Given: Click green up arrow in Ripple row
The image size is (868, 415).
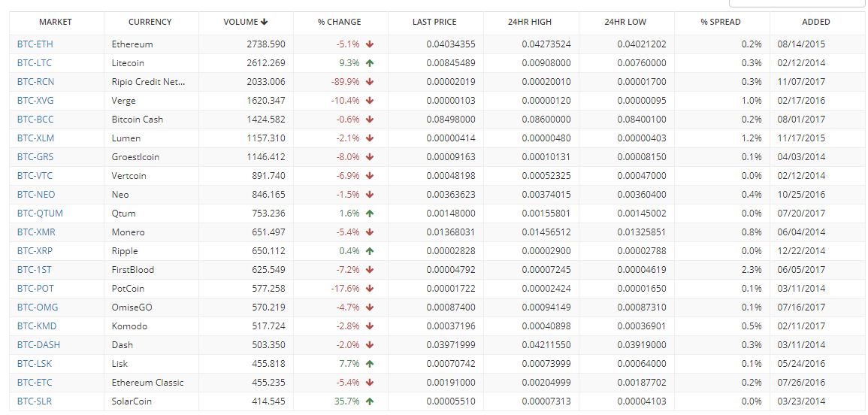Looking at the screenshot, I should [370, 251].
